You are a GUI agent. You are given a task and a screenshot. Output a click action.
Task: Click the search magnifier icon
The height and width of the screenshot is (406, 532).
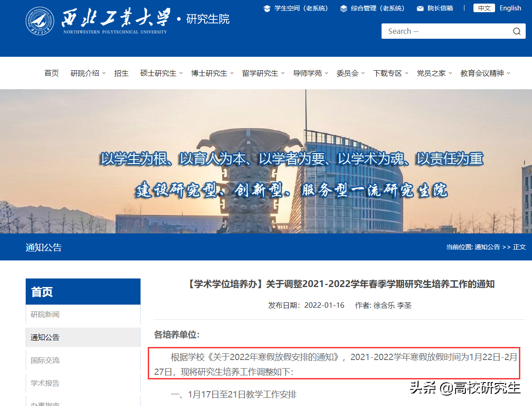[x=516, y=31]
